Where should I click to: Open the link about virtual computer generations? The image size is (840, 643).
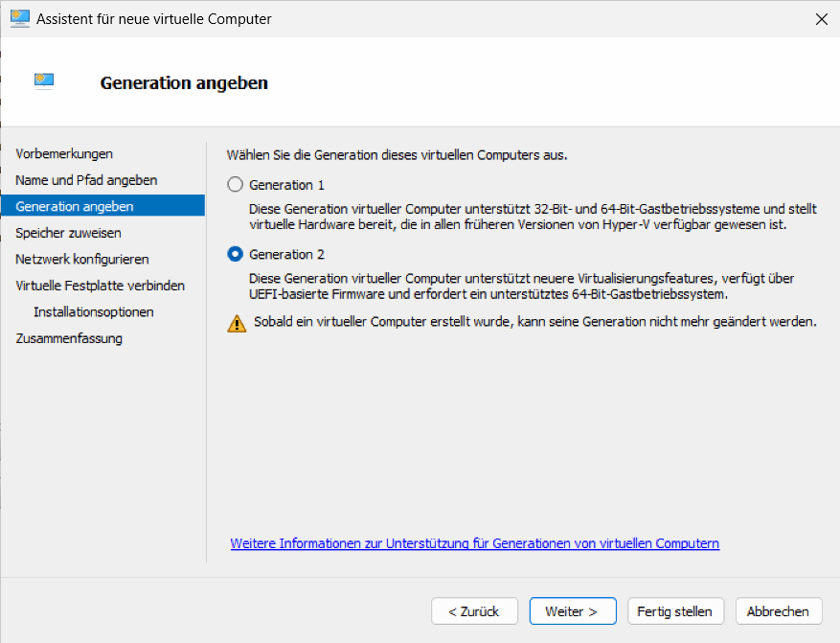tap(474, 543)
